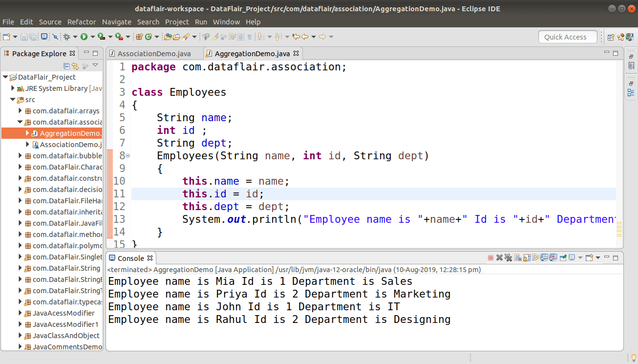Toggle the fold marker at line 8
The width and height of the screenshot is (638, 364).
coord(128,156)
